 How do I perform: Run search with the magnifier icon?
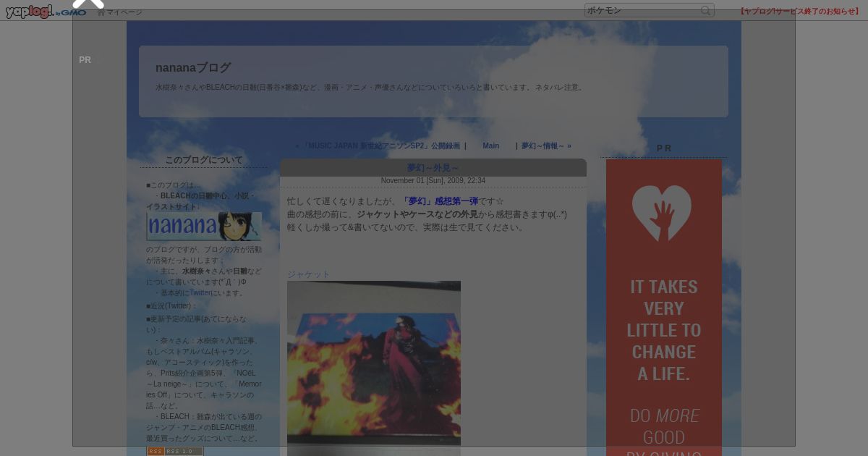click(706, 10)
